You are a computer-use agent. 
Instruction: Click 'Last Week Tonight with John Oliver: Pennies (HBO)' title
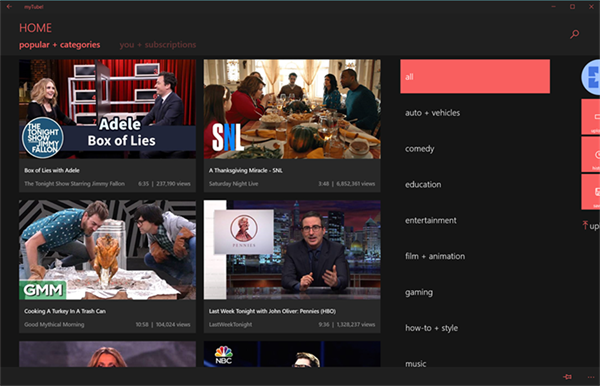click(x=272, y=311)
